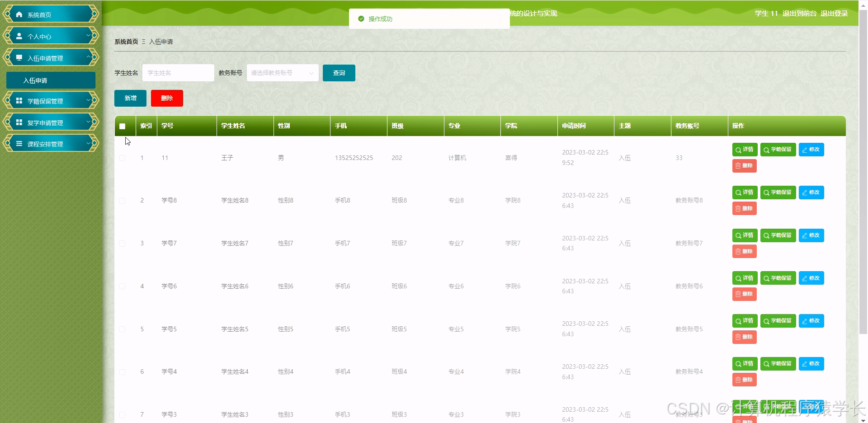Screen dimensions: 868x423
Task: Click 学籍保留 for row 学号8
Action: pyautogui.click(x=778, y=193)
